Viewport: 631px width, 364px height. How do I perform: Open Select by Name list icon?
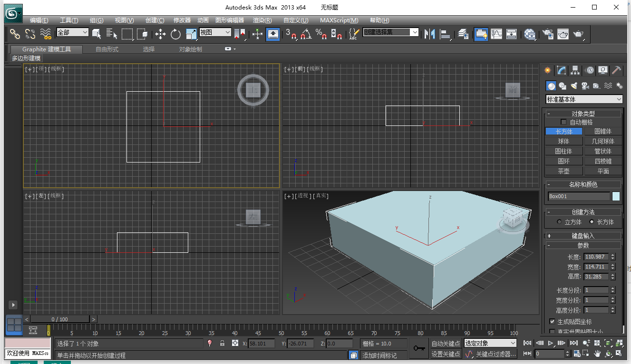[x=112, y=34]
